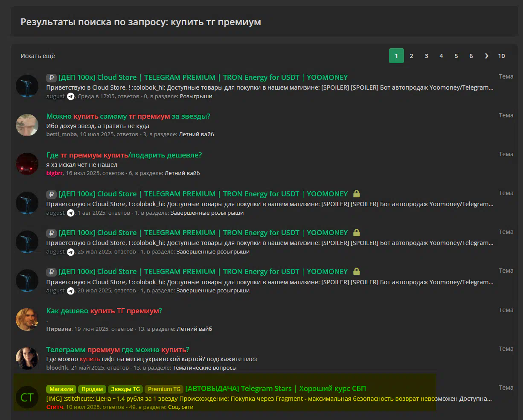Click the "Искать ещё" link

38,56
